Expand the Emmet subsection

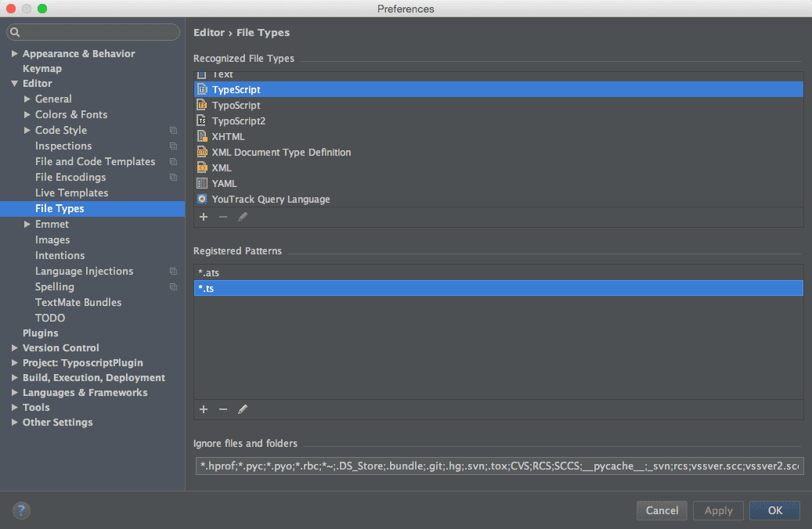(27, 224)
